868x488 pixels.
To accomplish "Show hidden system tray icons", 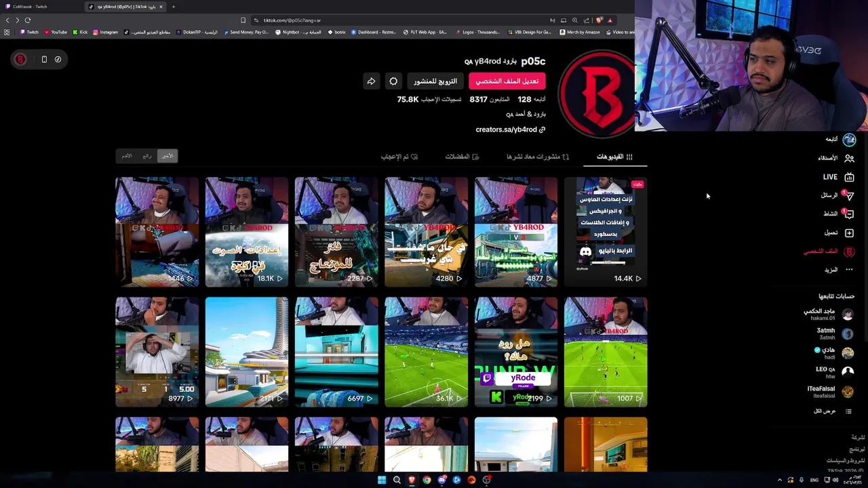I will point(779,480).
